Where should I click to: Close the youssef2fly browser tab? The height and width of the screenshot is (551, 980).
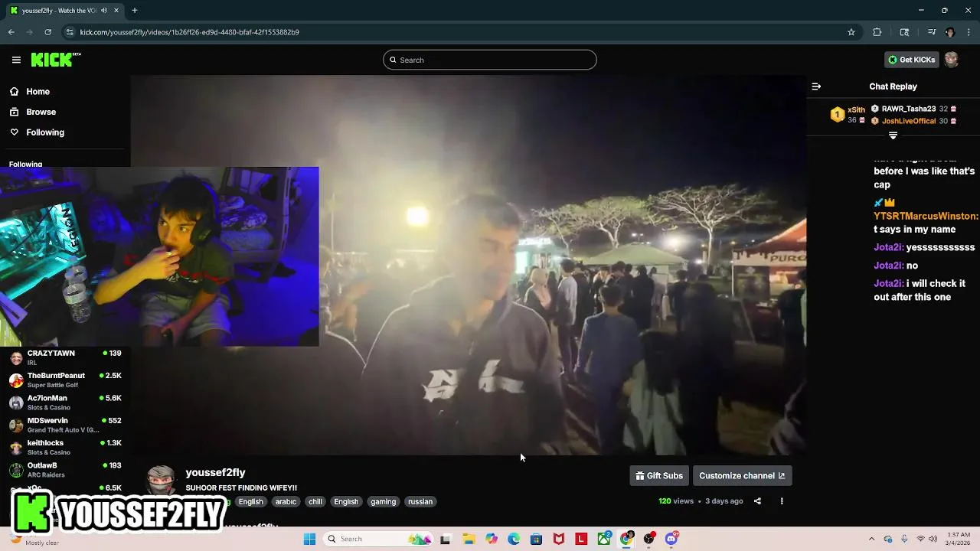point(115,11)
